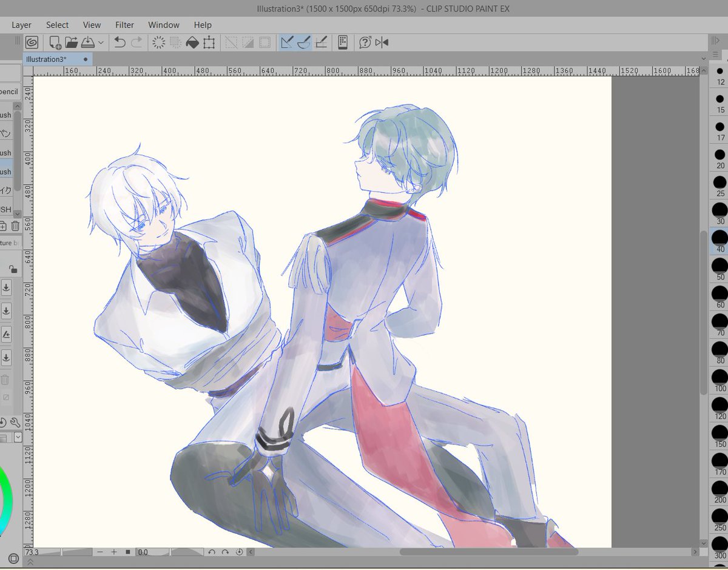The image size is (728, 570).
Task: Click the Redo arrow
Action: point(136,42)
